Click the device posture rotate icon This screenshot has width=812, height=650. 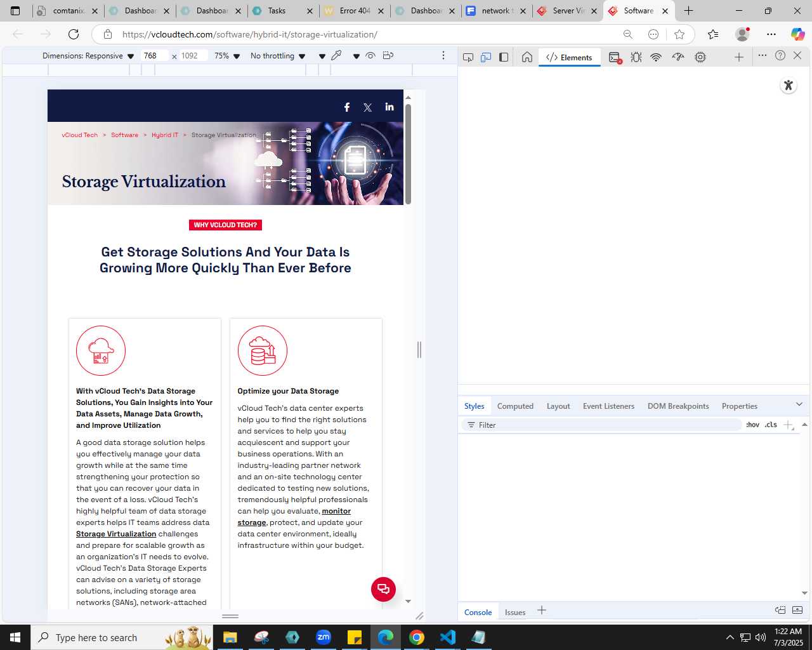pyautogui.click(x=388, y=55)
